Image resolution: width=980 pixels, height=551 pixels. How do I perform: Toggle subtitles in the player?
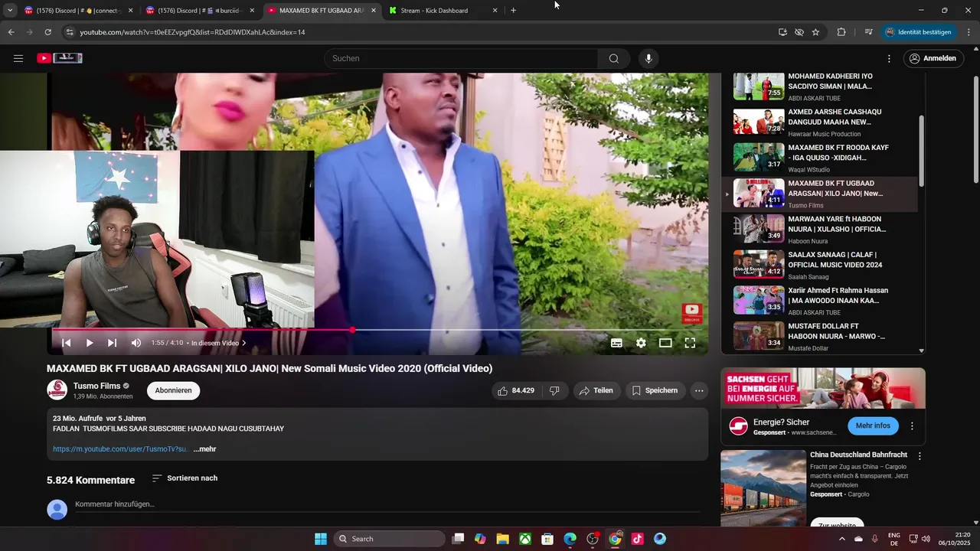click(616, 343)
